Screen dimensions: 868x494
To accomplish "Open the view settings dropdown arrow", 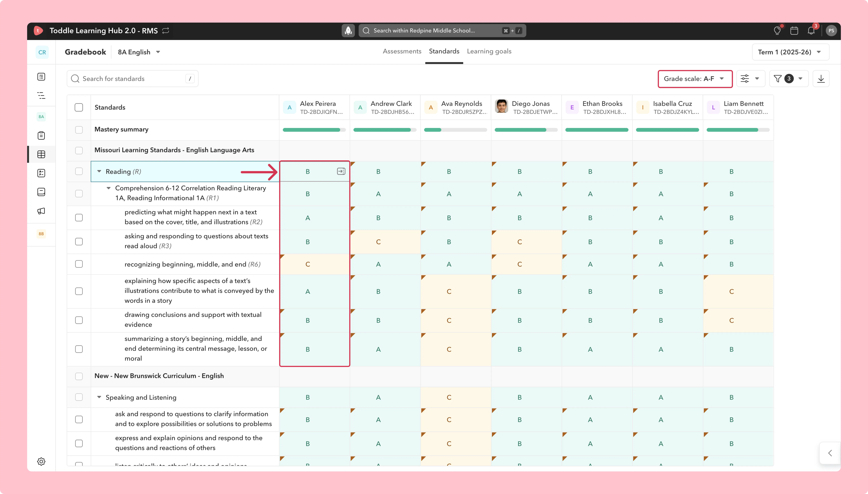I will tap(757, 79).
